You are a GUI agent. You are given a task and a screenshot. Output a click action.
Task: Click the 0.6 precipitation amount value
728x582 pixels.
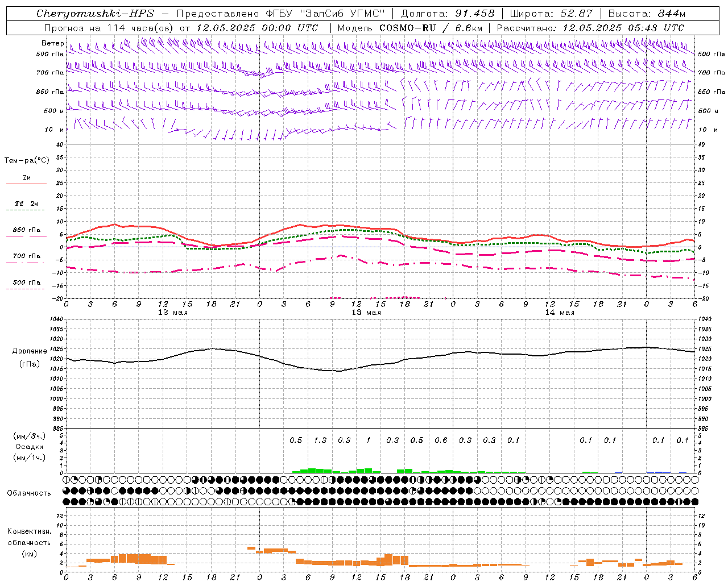pos(441,440)
